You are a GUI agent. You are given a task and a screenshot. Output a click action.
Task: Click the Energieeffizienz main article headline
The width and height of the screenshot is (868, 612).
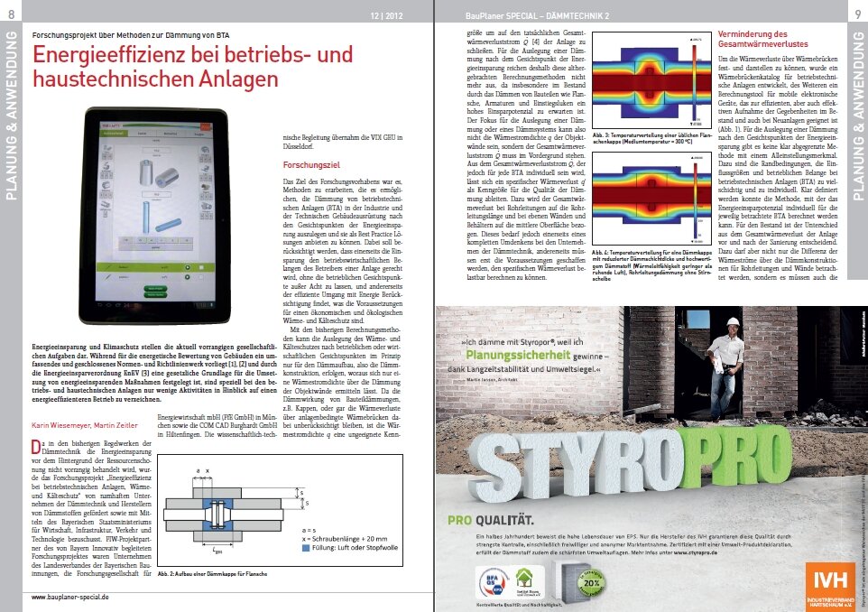point(193,67)
